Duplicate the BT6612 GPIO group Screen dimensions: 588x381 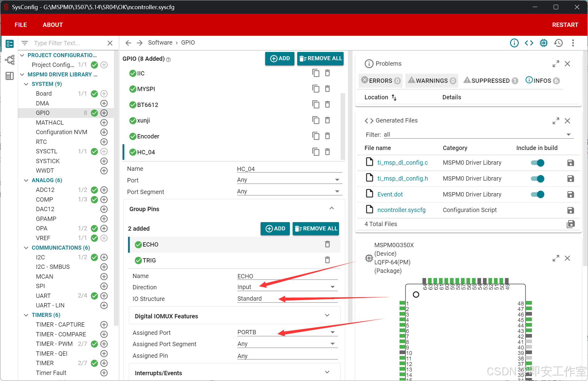pyautogui.click(x=316, y=104)
